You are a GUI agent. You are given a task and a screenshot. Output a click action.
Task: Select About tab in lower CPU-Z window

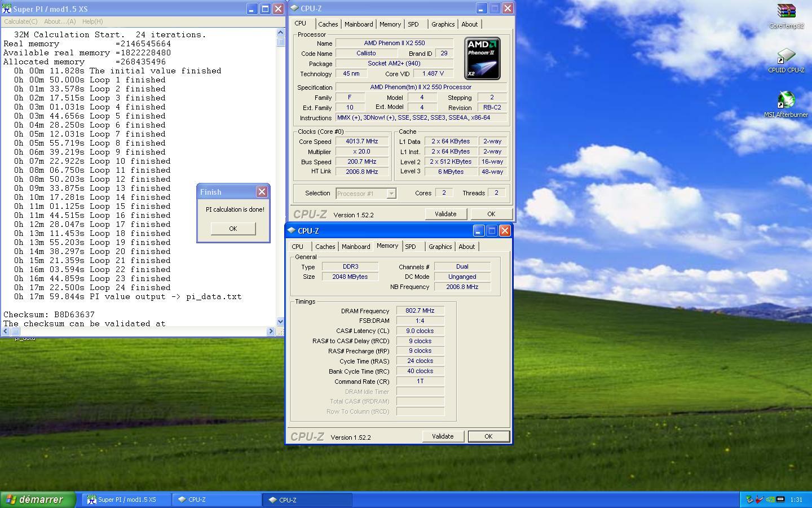click(x=467, y=247)
